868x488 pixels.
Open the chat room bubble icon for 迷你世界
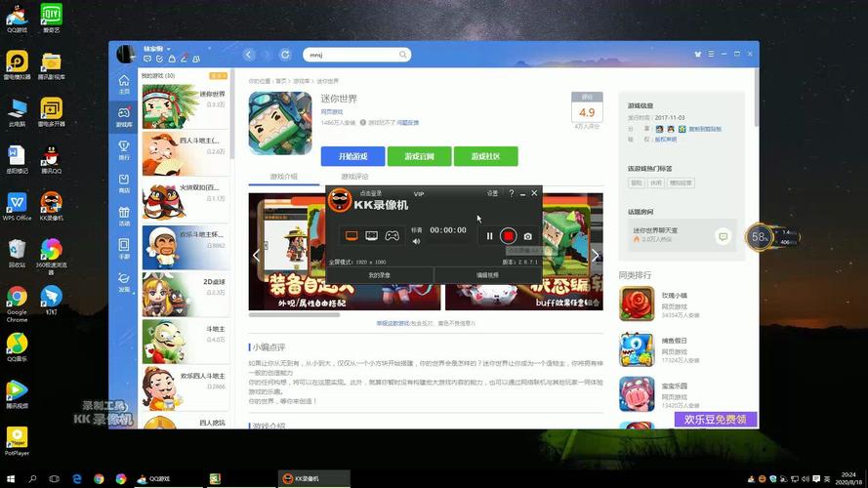click(x=723, y=236)
